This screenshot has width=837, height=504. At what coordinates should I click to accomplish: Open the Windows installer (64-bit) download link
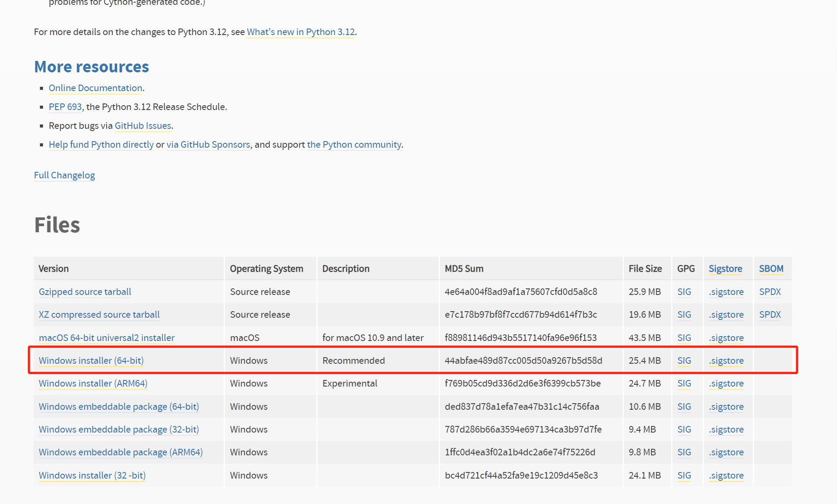[x=91, y=360]
